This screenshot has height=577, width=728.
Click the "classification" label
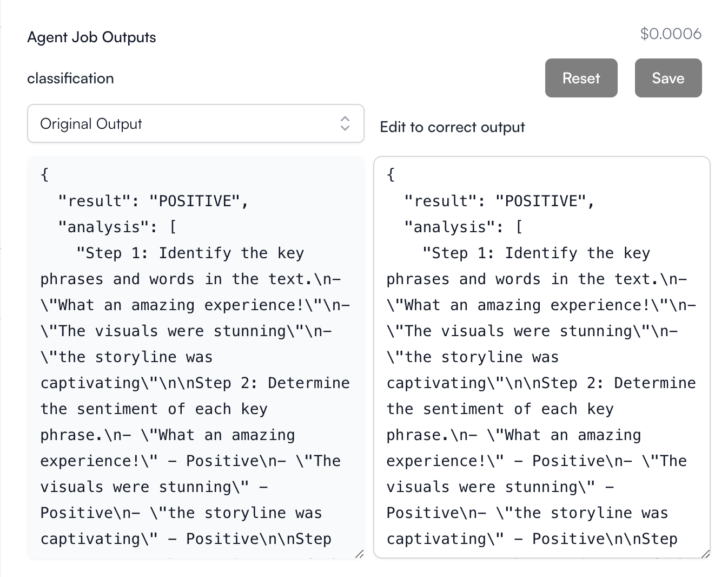[x=70, y=78]
